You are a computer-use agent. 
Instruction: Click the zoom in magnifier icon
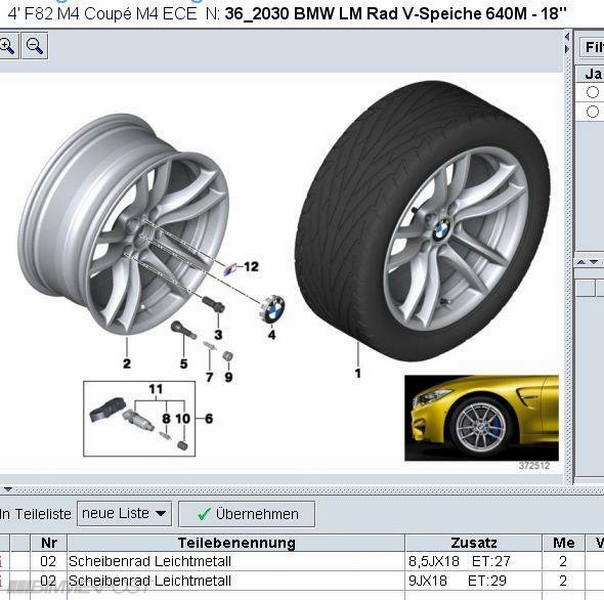7,46
